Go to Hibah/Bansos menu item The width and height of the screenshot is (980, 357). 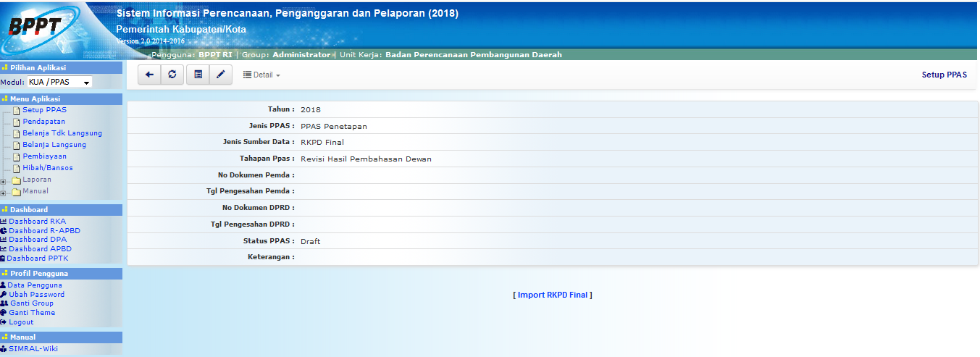(47, 168)
